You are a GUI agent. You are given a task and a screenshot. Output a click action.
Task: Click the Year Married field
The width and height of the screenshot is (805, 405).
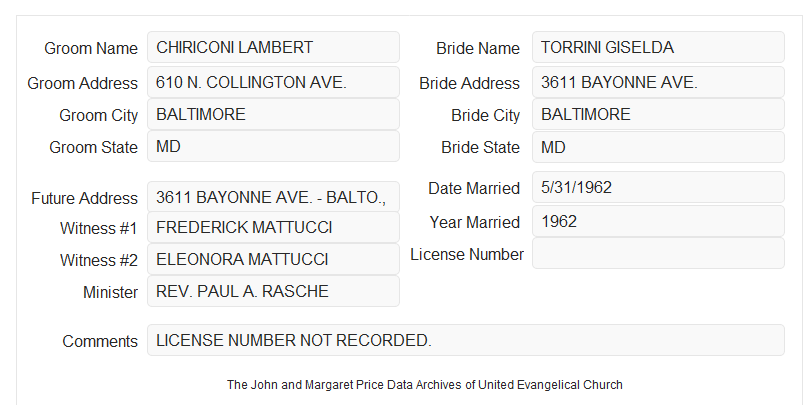658,221
